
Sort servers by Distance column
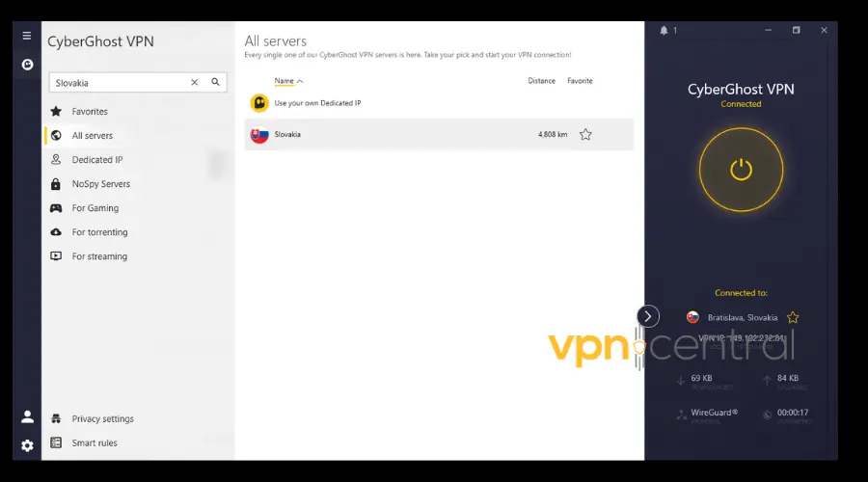541,81
